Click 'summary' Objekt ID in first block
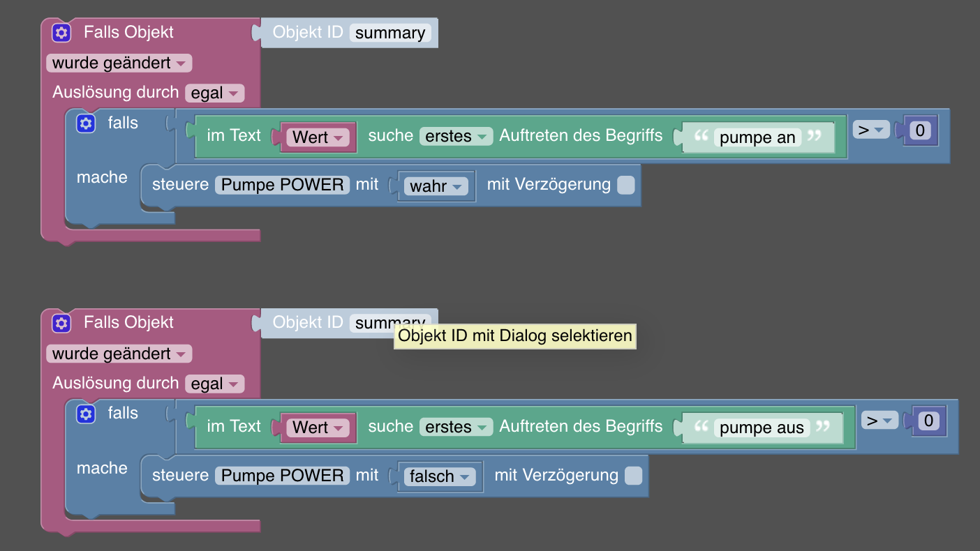The height and width of the screenshot is (551, 980). [x=390, y=33]
